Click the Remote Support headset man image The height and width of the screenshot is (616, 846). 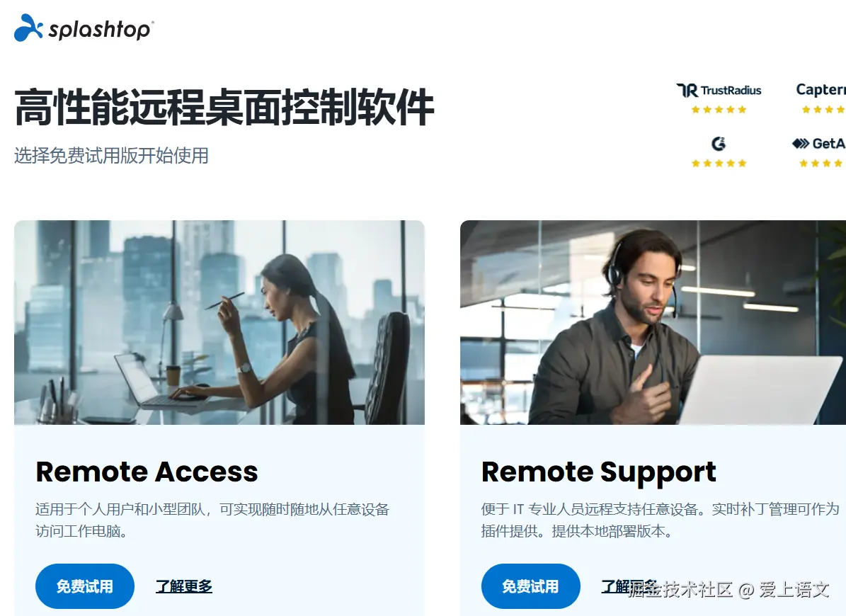[x=653, y=322]
